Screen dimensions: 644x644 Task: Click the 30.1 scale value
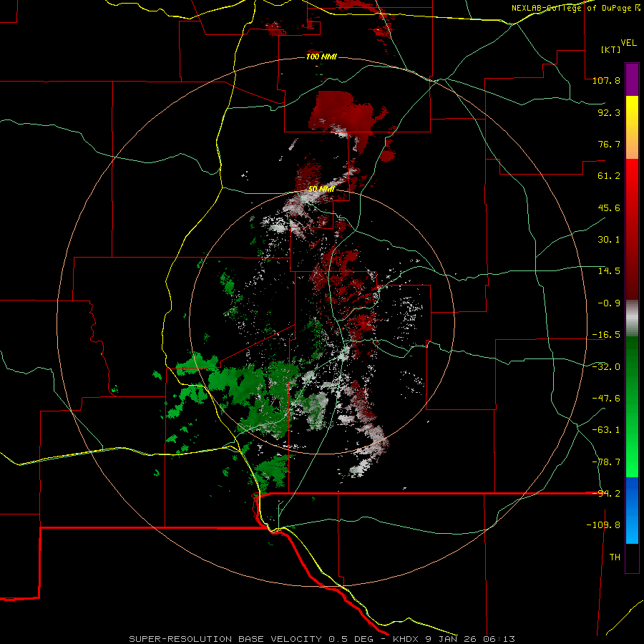[x=609, y=240]
